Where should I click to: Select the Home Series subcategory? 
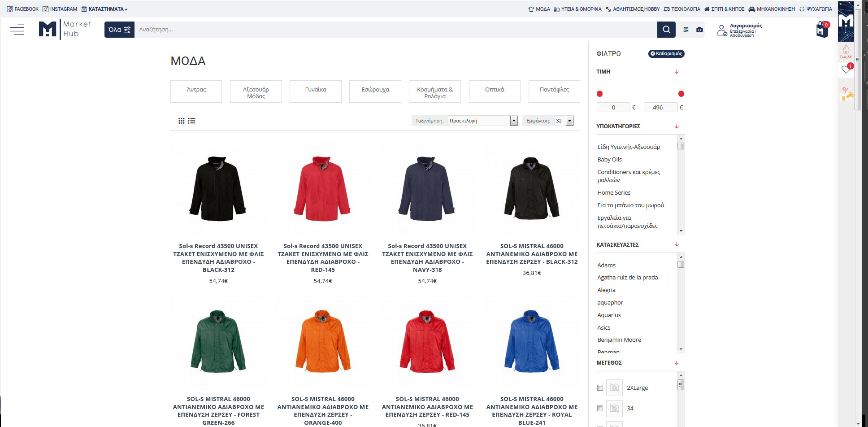pyautogui.click(x=614, y=192)
